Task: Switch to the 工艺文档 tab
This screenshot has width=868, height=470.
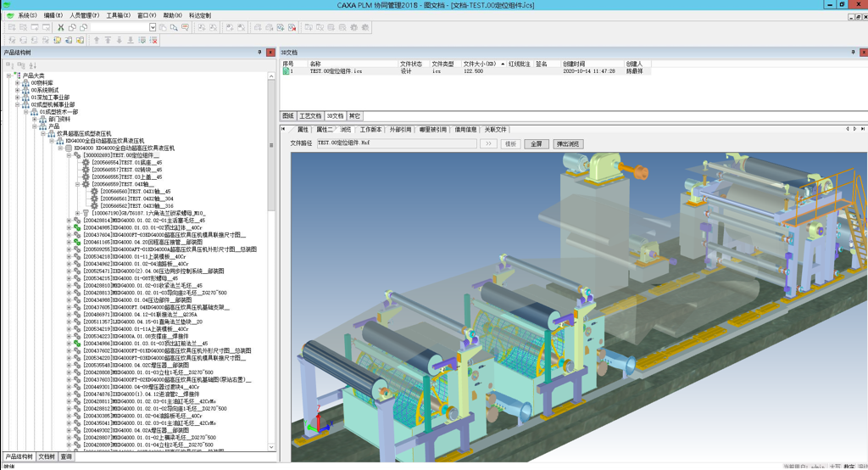Action: (310, 116)
